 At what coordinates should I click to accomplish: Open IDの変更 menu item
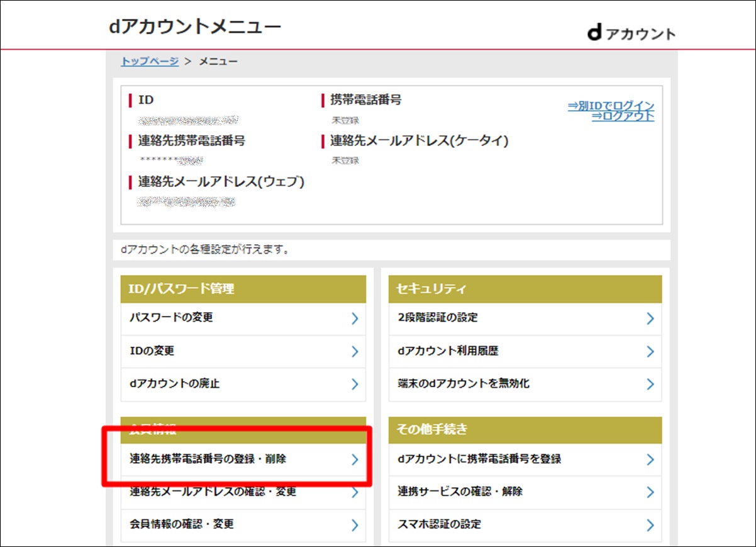[x=243, y=351]
